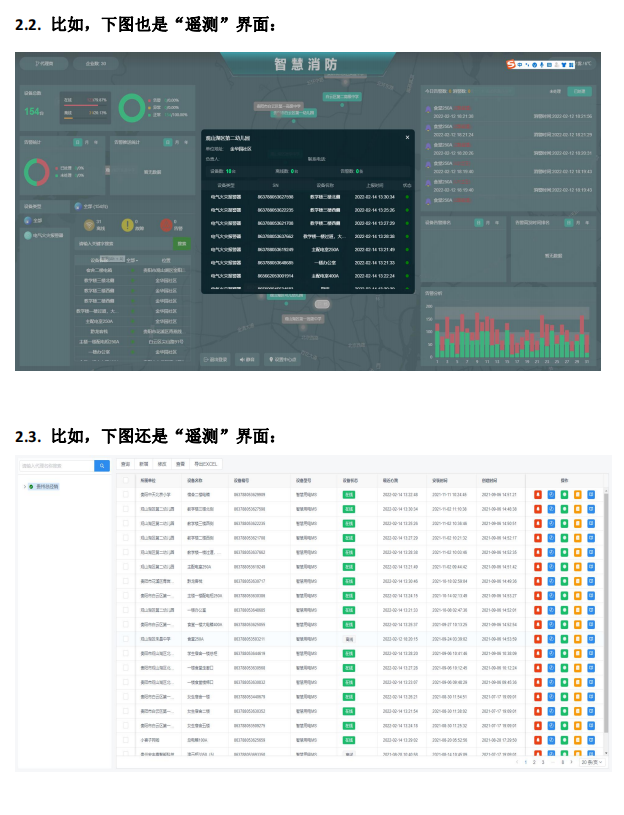This screenshot has width=624, height=815.
Task: Check the select-all checkbox in table header
Action: [126, 480]
